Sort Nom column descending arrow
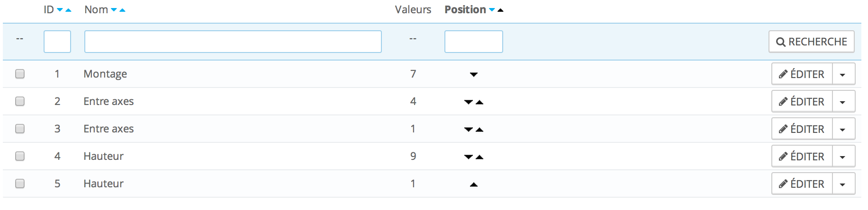 (x=114, y=10)
